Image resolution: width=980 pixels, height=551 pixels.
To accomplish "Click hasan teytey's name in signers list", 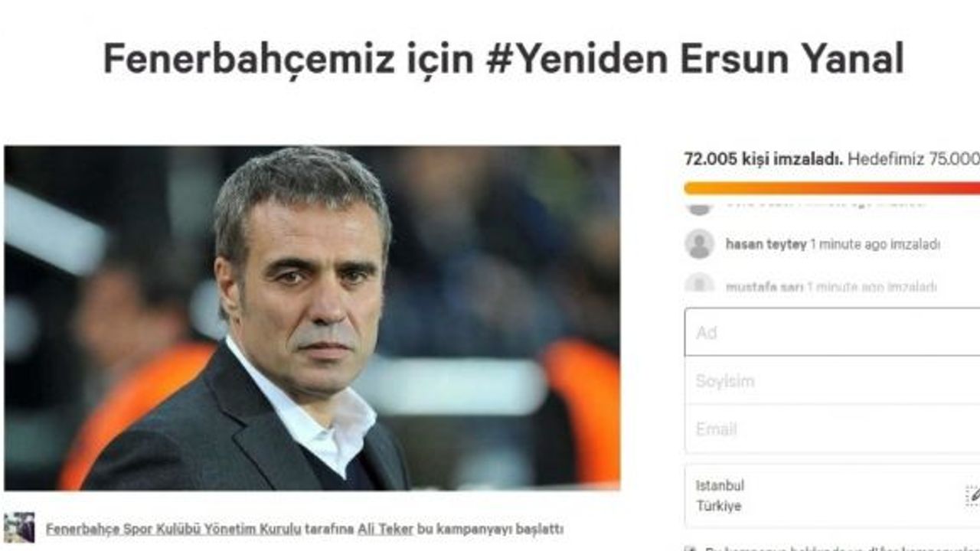I will pyautogui.click(x=766, y=244).
